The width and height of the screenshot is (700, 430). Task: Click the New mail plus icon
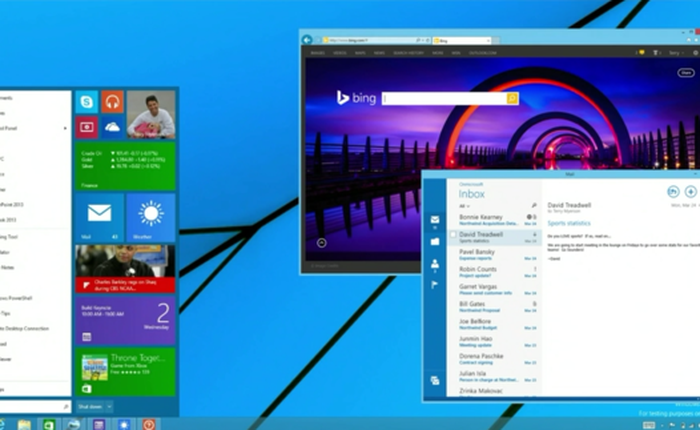pyautogui.click(x=691, y=192)
